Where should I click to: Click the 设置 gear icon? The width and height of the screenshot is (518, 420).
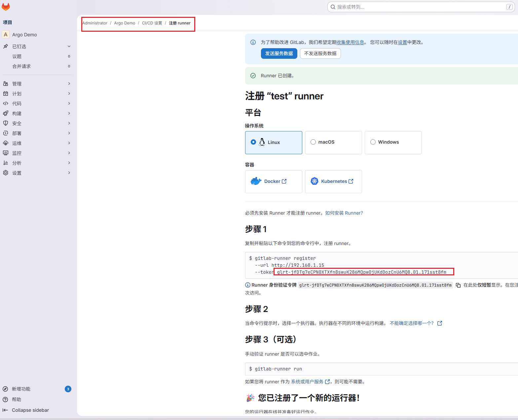6,173
